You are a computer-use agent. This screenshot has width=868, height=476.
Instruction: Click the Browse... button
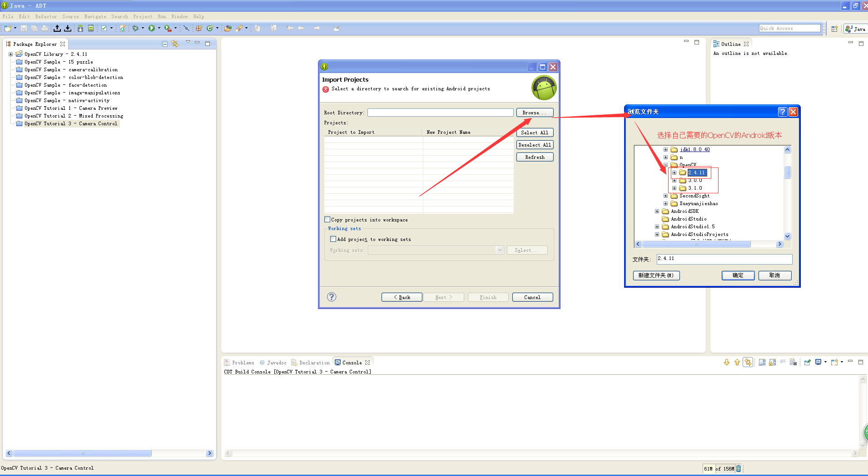535,113
